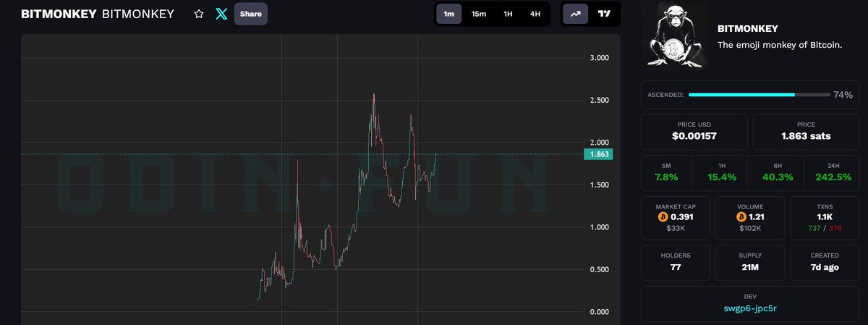This screenshot has height=325, width=868.
Task: Favorite BITMONKEY with the star icon
Action: [x=199, y=14]
